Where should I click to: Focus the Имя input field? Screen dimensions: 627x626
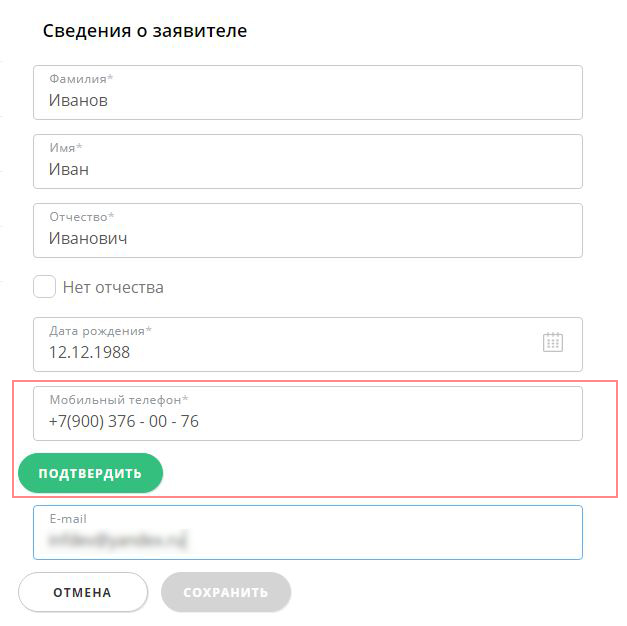tap(308, 162)
